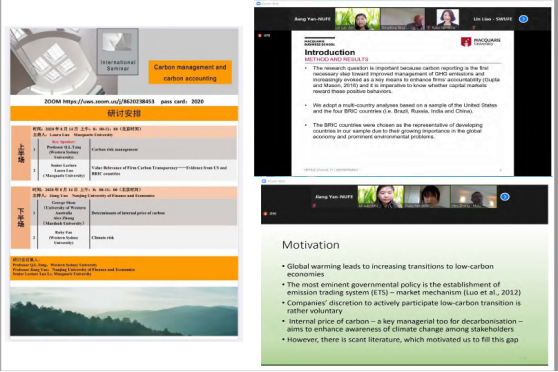The height and width of the screenshot is (372, 558).
Task: Click the Zoom app icon of upper window
Action: pyautogui.click(x=258, y=3)
